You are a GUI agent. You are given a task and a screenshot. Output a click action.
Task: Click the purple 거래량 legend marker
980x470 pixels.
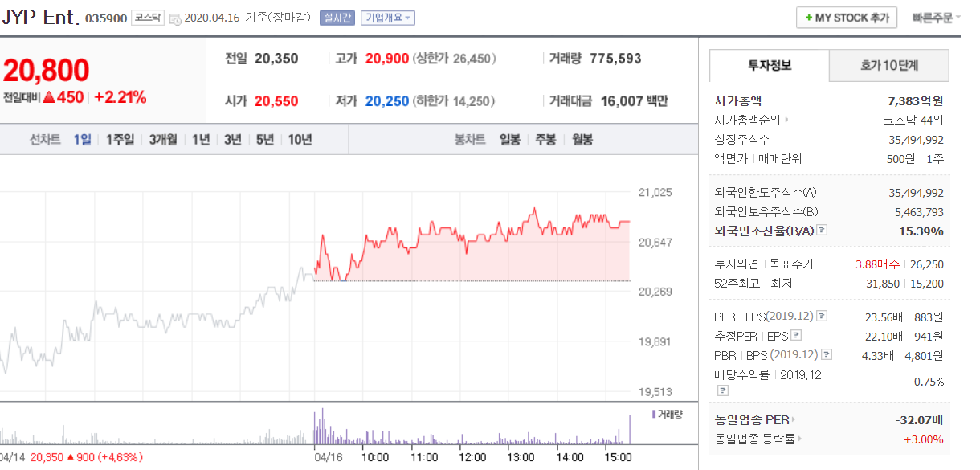[654, 414]
